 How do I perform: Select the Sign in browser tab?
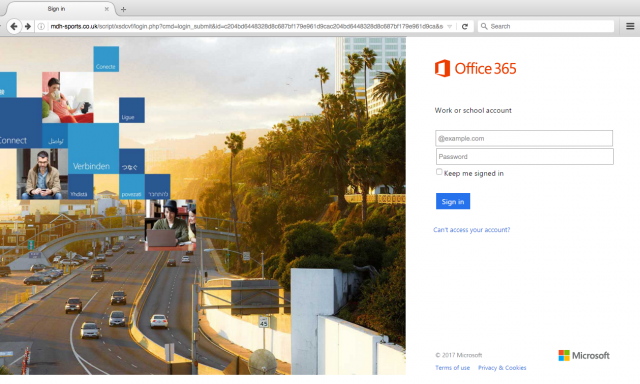[61, 9]
